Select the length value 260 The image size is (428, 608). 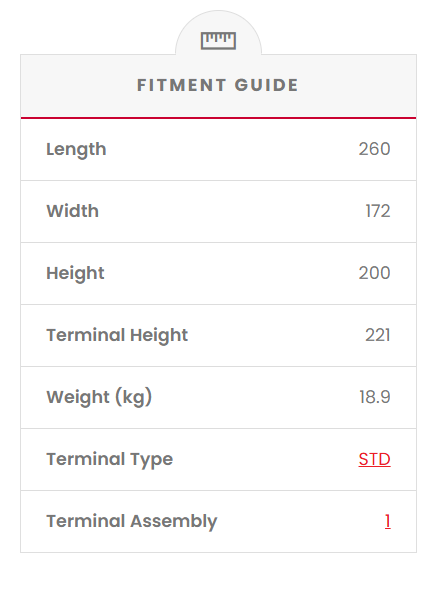coord(374,149)
